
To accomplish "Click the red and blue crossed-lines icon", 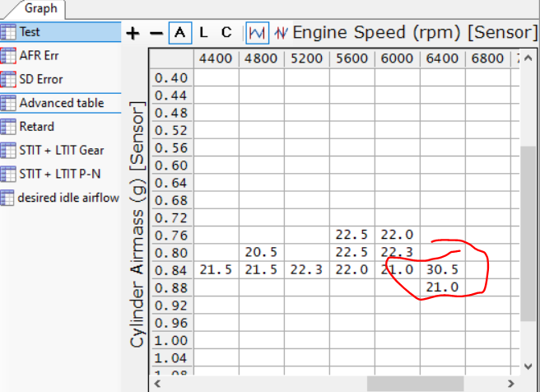I will coord(281,33).
